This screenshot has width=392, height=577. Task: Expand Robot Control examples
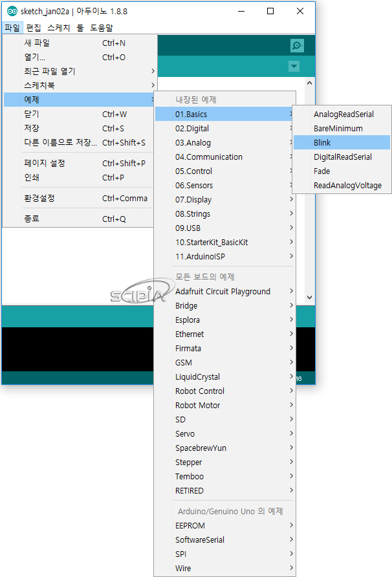(225, 391)
